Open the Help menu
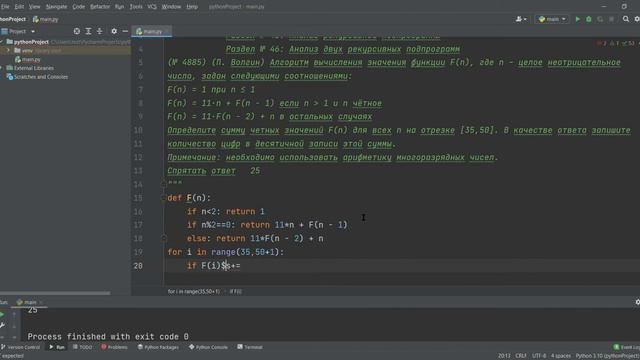The image size is (640, 360). pyautogui.click(x=192, y=7)
